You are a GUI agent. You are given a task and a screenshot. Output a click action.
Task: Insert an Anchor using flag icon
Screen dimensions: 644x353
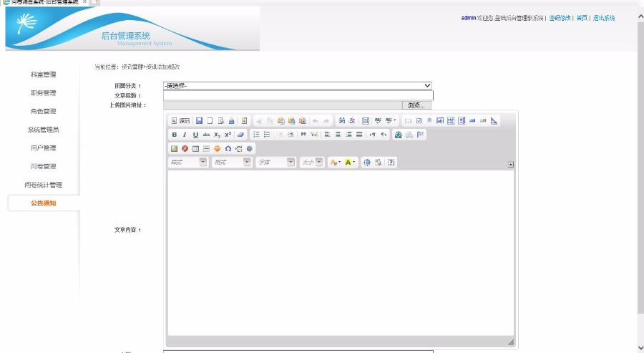[x=420, y=135]
